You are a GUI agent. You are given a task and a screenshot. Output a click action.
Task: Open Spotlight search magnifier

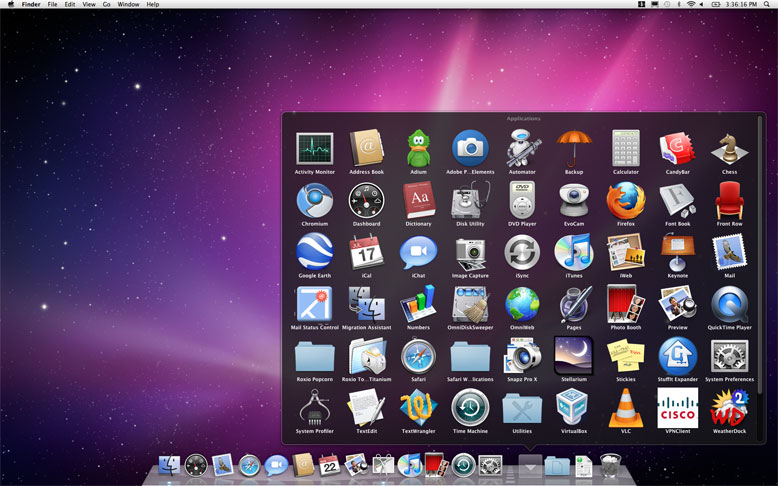pos(769,4)
